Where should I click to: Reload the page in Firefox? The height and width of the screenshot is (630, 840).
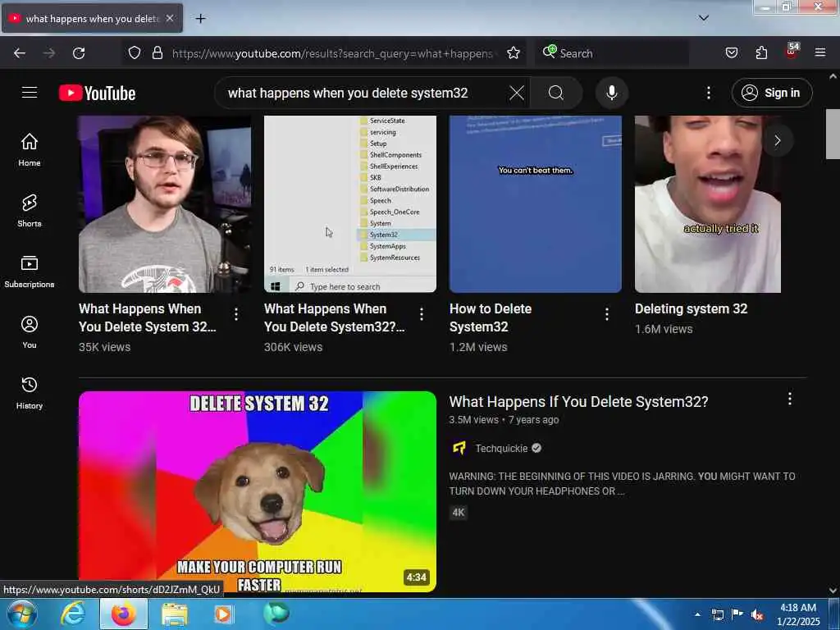tap(79, 53)
